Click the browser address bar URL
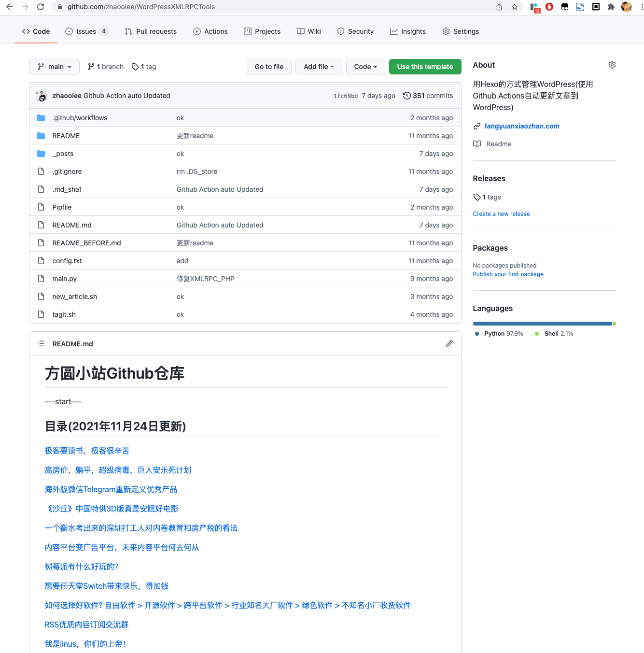Image resolution: width=644 pixels, height=653 pixels. click(141, 7)
